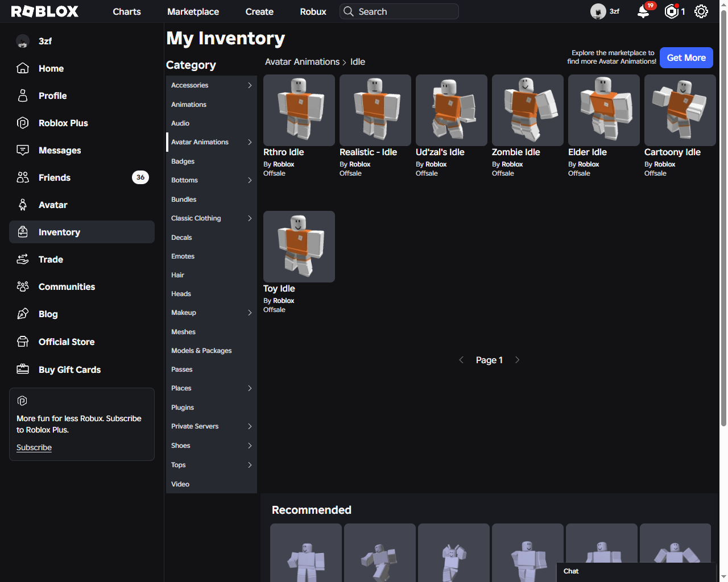Expand the Places category
Viewport: 728px width, 582px height.
tap(250, 388)
